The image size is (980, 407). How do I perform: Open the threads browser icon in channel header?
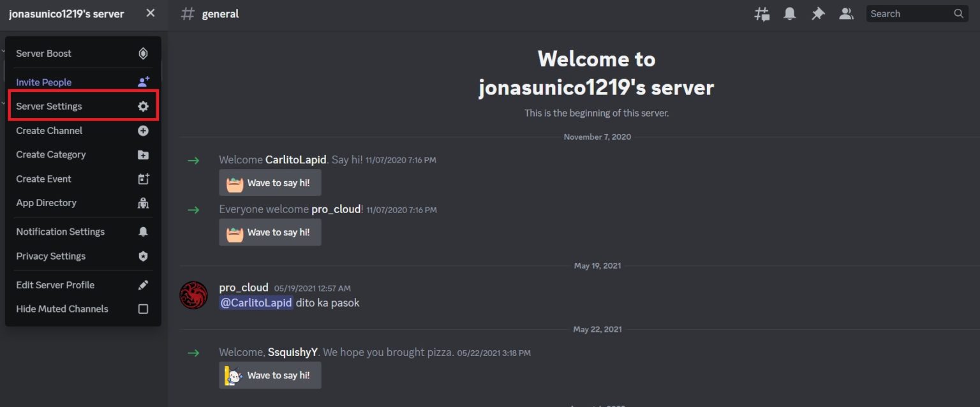[x=761, y=13]
